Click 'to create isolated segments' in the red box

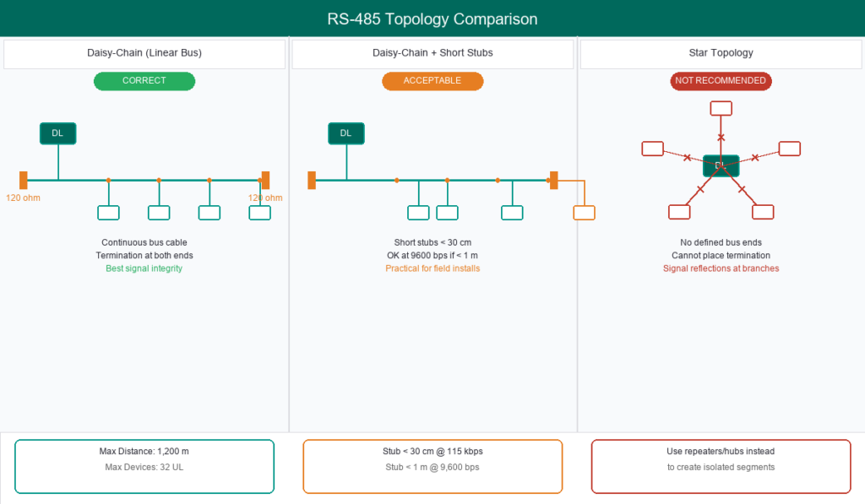click(x=721, y=468)
